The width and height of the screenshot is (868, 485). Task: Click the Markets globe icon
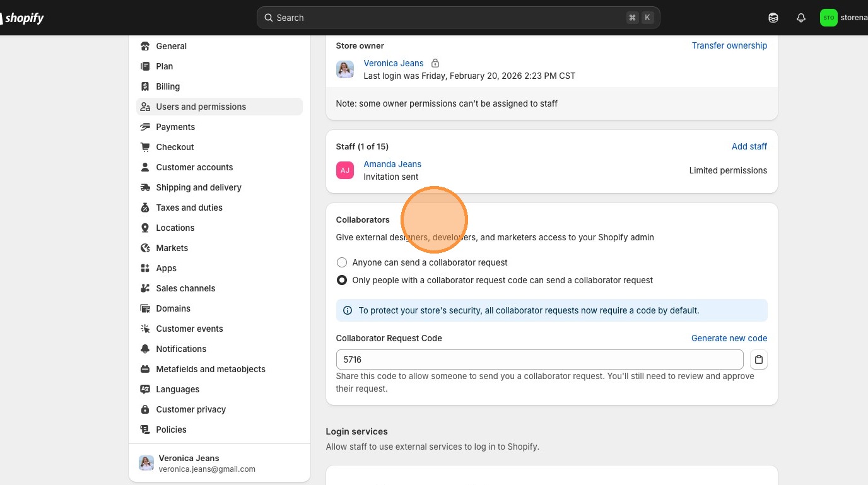coord(145,248)
